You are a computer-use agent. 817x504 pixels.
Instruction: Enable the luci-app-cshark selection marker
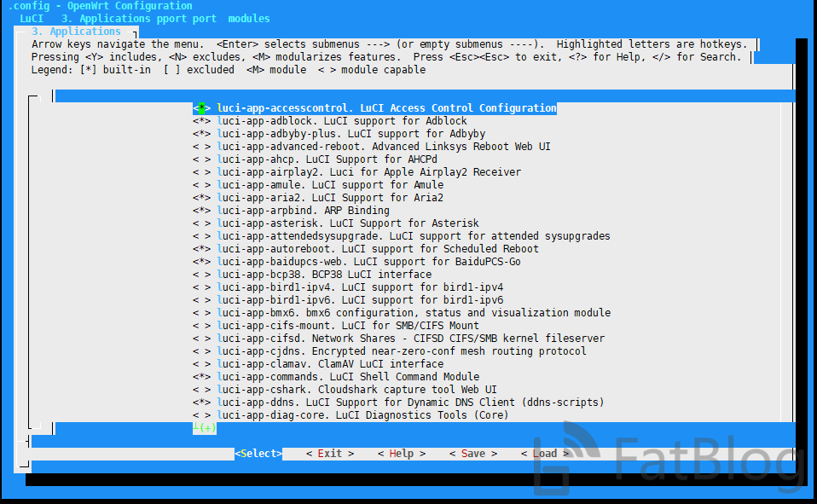201,390
